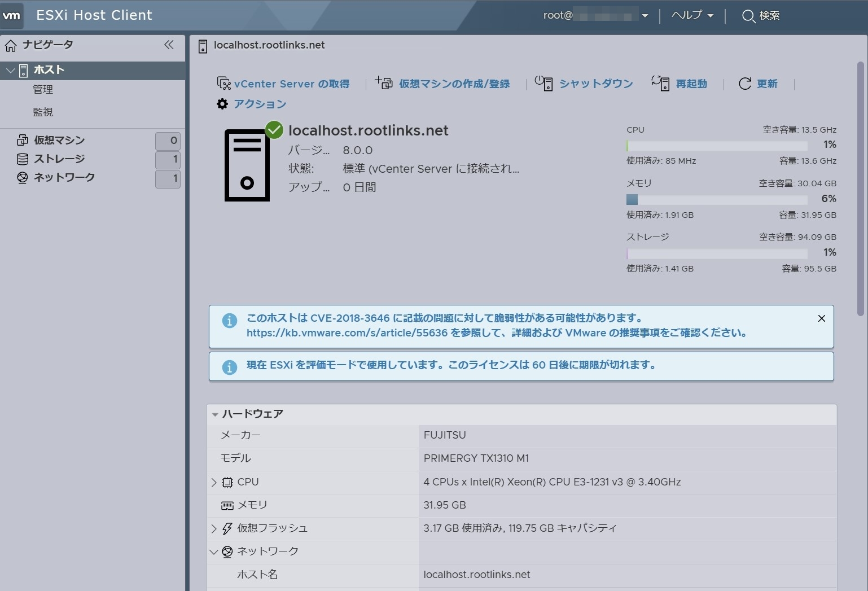Click the ネットワーク count badge 1
The image size is (868, 591).
pos(168,179)
